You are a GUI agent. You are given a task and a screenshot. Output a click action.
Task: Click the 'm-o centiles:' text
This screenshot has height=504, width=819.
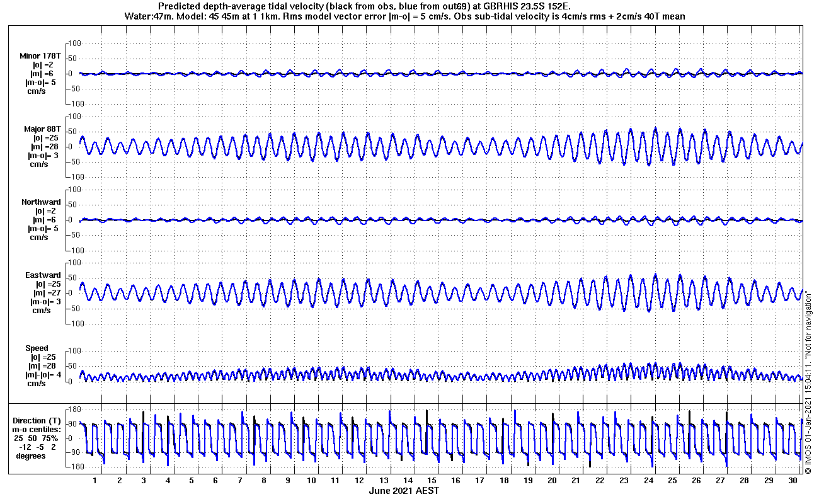(36, 429)
